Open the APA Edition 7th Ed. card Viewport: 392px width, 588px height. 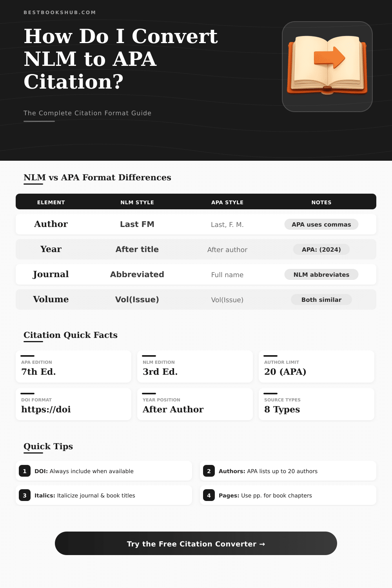click(x=73, y=367)
